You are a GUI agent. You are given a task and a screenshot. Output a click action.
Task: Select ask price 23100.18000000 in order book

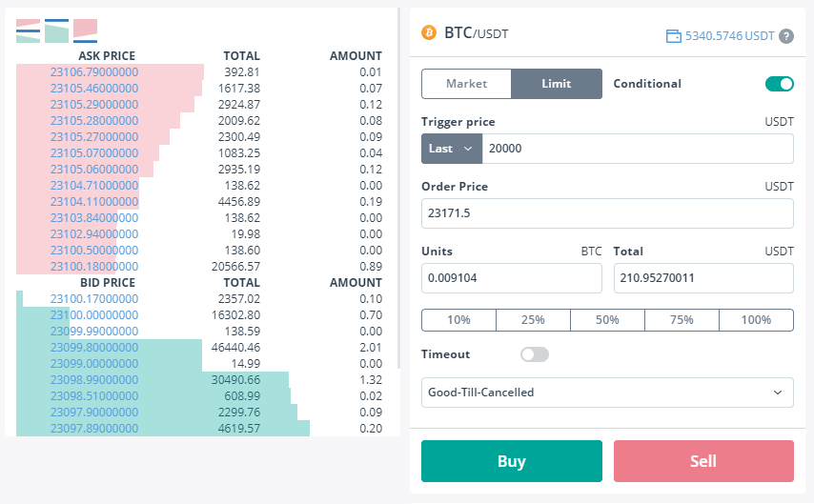click(93, 266)
